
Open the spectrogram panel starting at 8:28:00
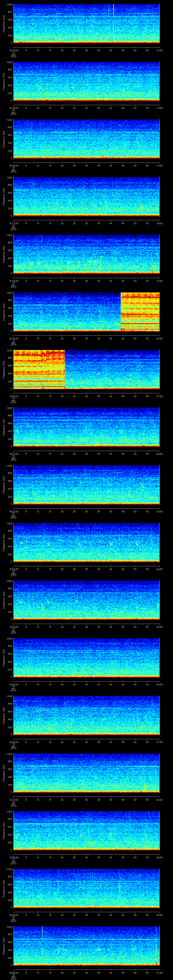pos(86,831)
